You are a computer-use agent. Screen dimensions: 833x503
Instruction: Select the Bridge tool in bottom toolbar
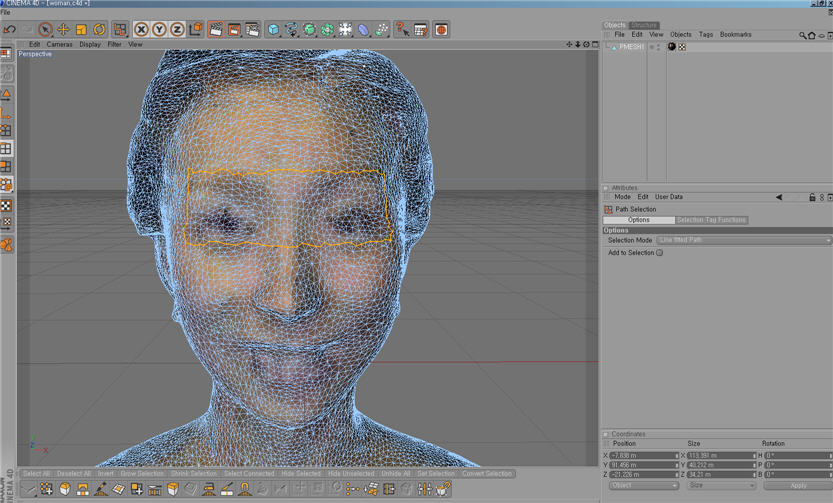coord(82,489)
